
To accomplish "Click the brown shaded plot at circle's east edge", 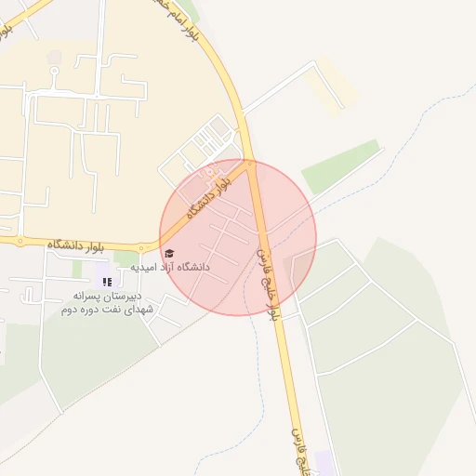I will 299,269.
